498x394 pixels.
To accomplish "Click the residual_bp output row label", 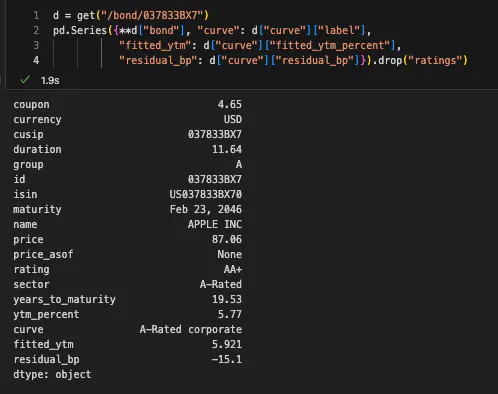I will click(46, 360).
